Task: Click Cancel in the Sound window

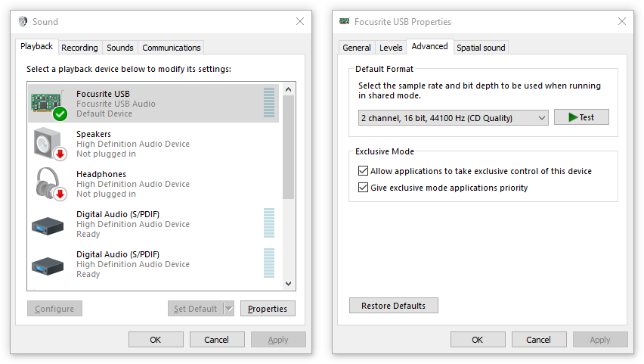Action: 217,340
